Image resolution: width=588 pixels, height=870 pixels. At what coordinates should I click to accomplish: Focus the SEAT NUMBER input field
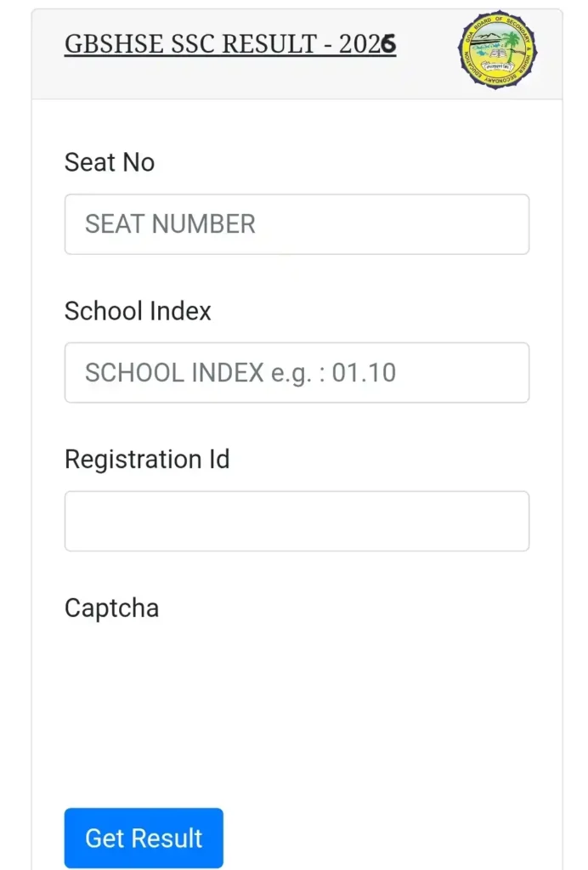click(x=297, y=224)
